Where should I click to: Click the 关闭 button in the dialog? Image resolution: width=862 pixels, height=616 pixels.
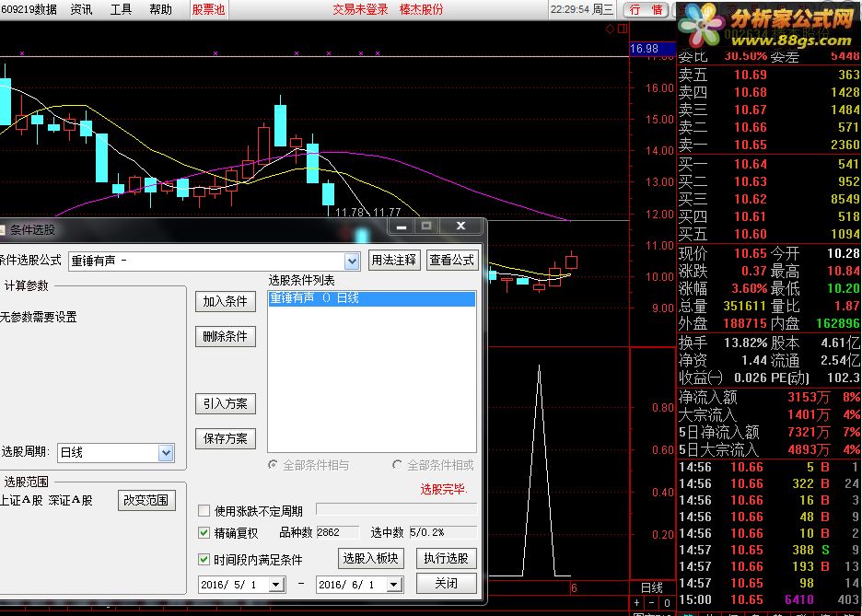447,584
